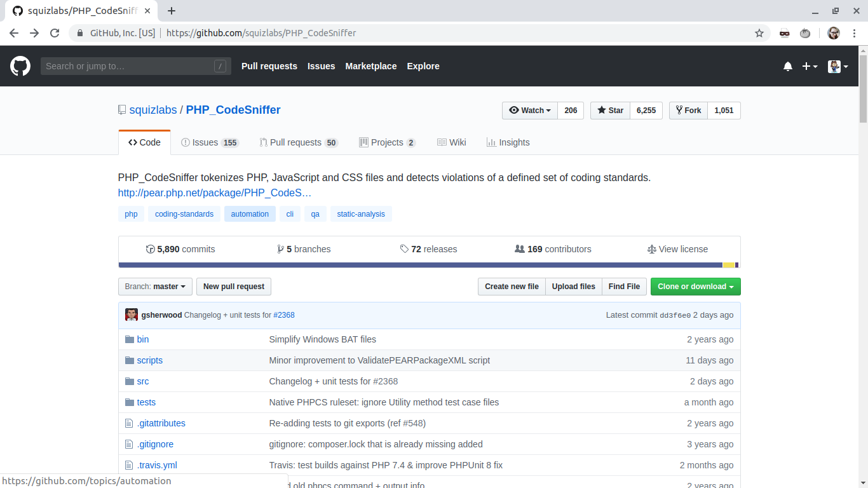This screenshot has width=868, height=488.
Task: Open the Wiki tab
Action: click(451, 142)
